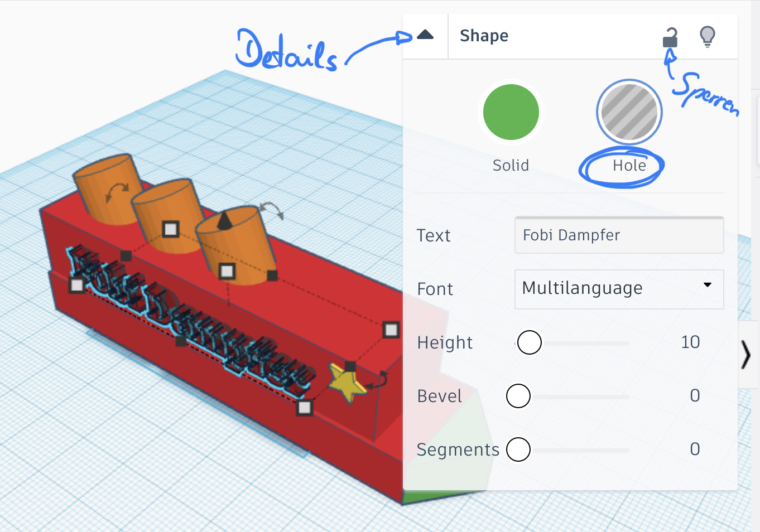Click the Height value 10
This screenshot has height=532, width=760.
pos(690,342)
